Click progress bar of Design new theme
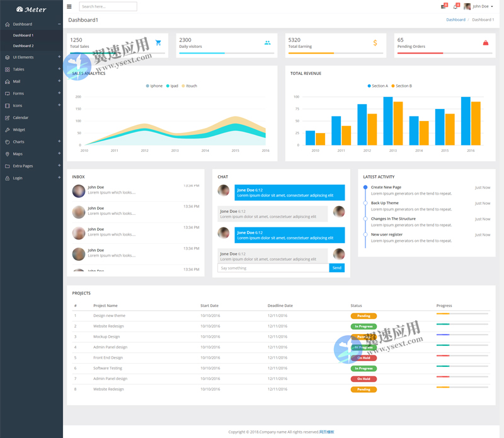The width and height of the screenshot is (504, 438). coord(462,314)
